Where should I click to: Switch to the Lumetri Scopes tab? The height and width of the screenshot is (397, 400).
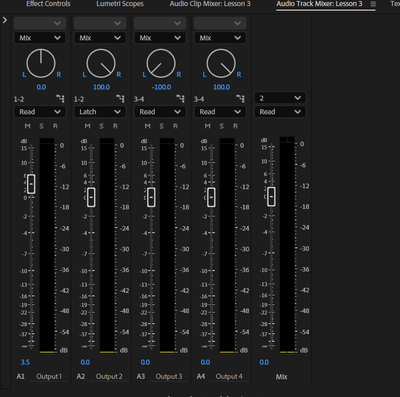[120, 4]
